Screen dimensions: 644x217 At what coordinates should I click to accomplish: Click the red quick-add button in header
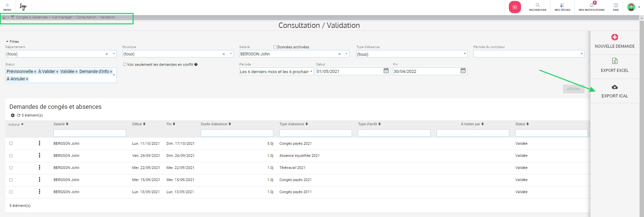515,7
